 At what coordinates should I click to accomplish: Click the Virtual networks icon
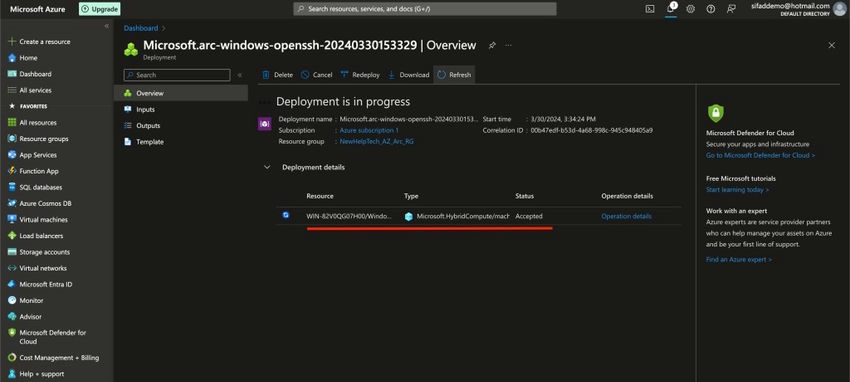click(12, 268)
